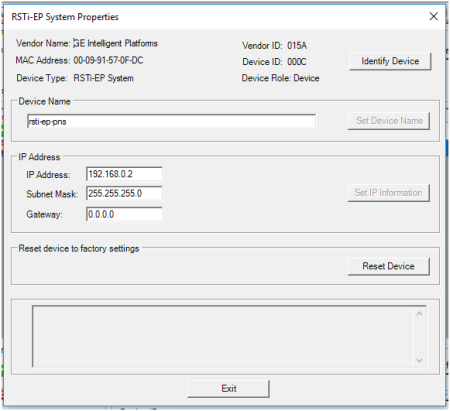
Task: Close the RSTi-EP System Properties window
Action: [x=433, y=16]
